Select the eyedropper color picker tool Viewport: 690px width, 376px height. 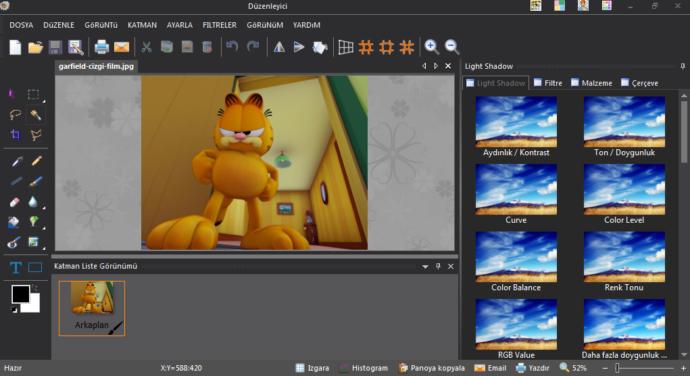point(16,162)
